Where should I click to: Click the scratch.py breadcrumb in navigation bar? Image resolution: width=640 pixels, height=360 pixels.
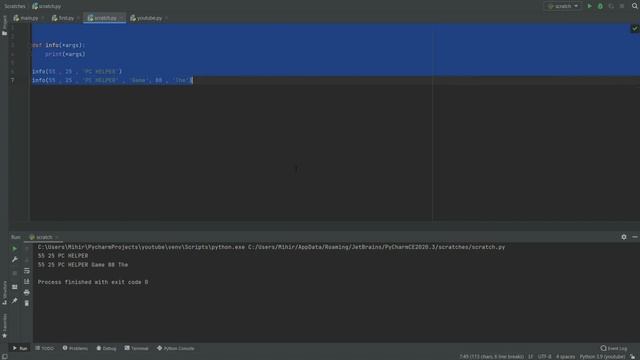(47, 6)
